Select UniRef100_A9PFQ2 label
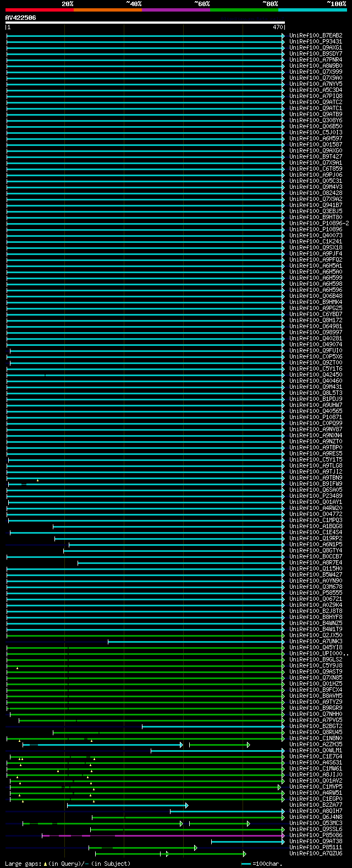 [316, 260]
